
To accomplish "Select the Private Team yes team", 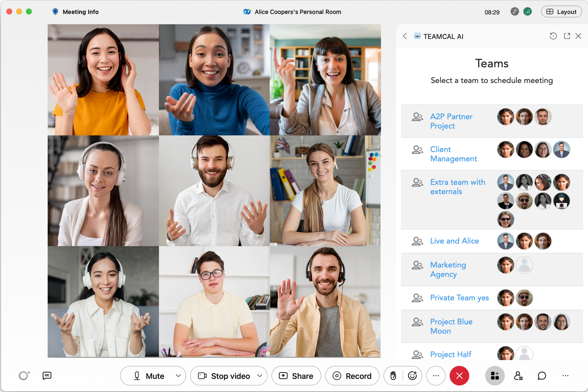I will [459, 298].
